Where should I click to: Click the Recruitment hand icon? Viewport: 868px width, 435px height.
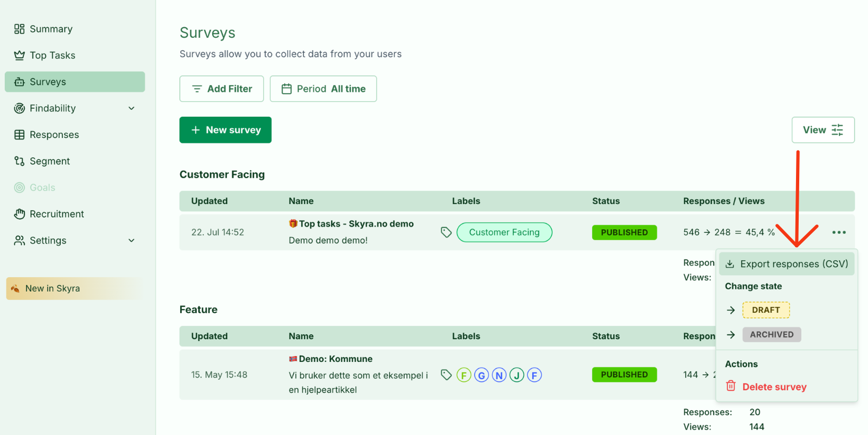(x=19, y=214)
